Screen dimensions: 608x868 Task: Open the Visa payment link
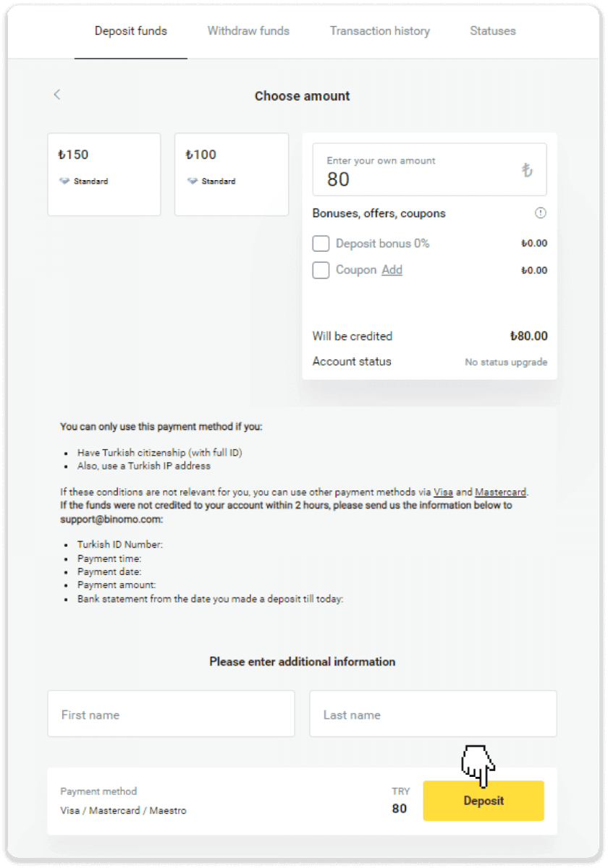pos(444,492)
